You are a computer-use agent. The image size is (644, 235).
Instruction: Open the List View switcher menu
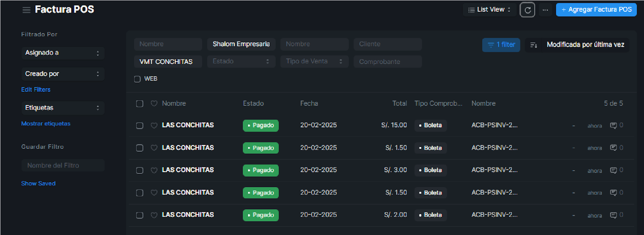point(489,10)
